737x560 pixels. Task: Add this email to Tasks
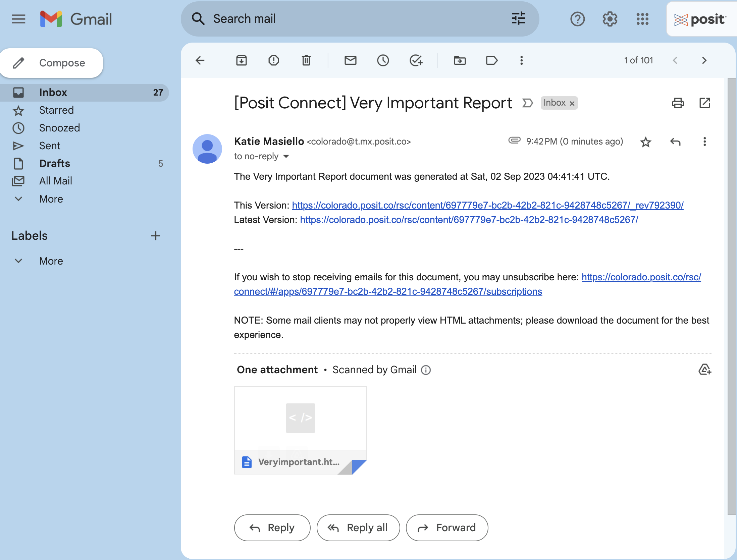pyautogui.click(x=416, y=60)
